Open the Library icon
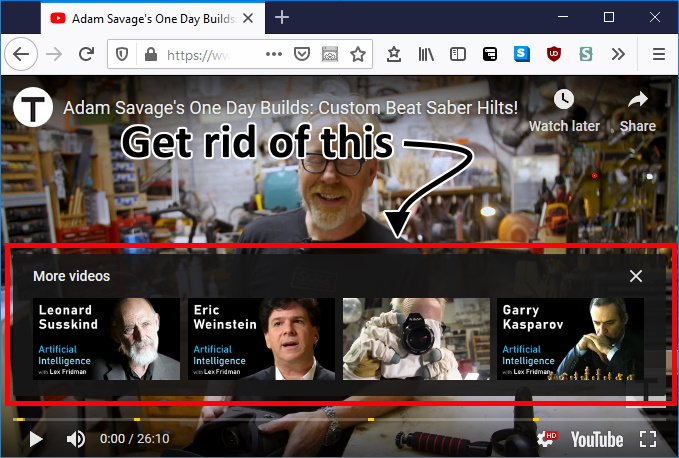 [426, 54]
